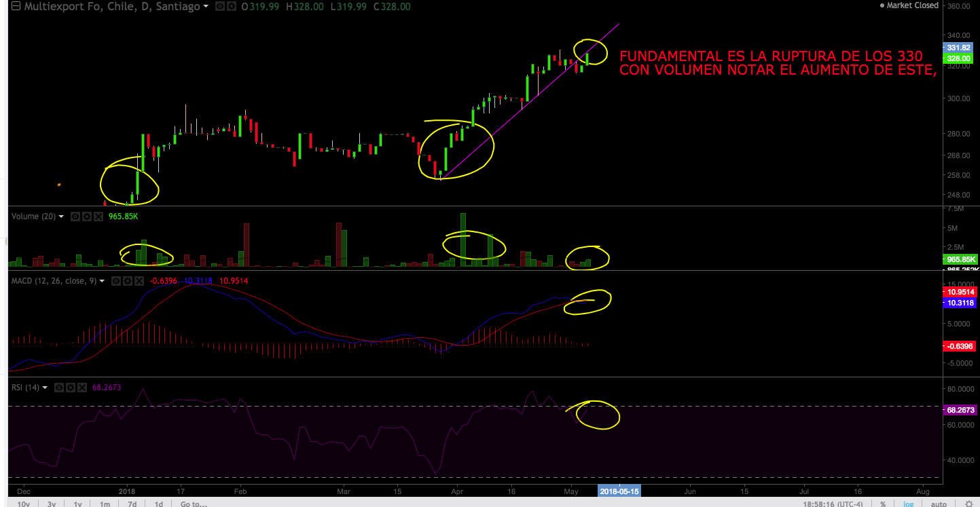Click the red 10.9514 MACD axis label
The width and height of the screenshot is (980, 507).
point(960,291)
